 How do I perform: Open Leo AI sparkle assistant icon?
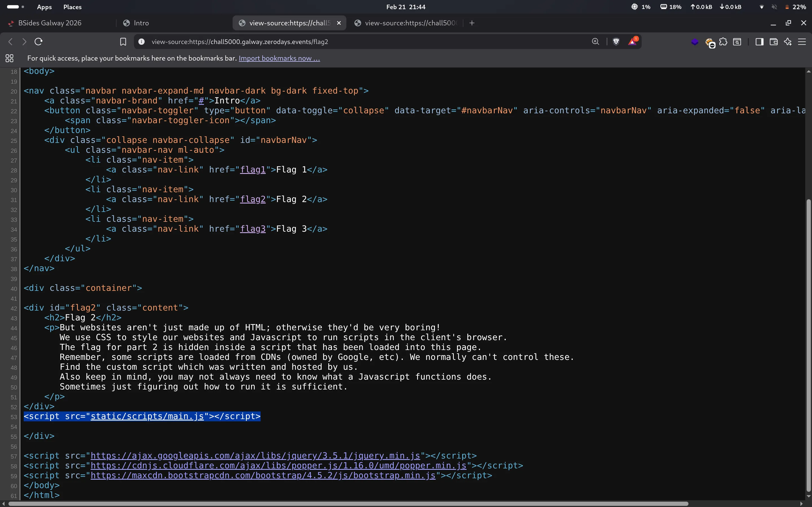coord(788,42)
